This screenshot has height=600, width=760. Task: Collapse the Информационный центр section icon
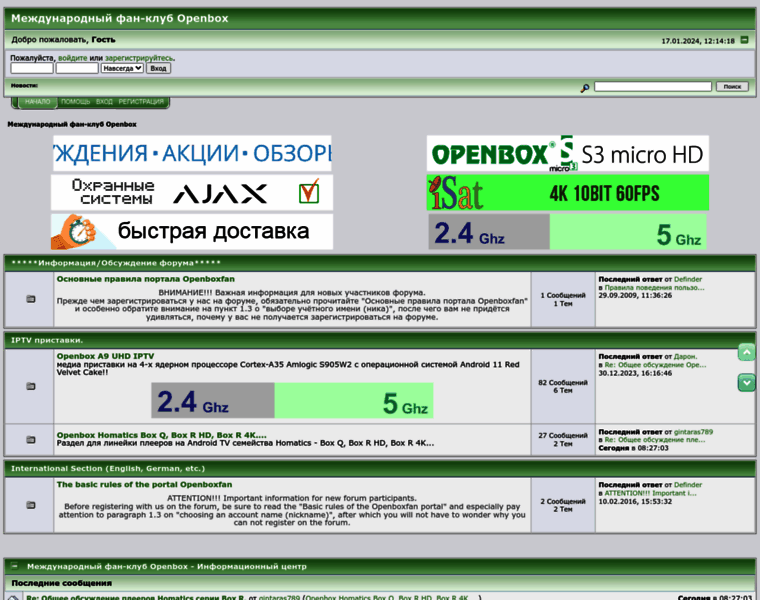coord(15,566)
